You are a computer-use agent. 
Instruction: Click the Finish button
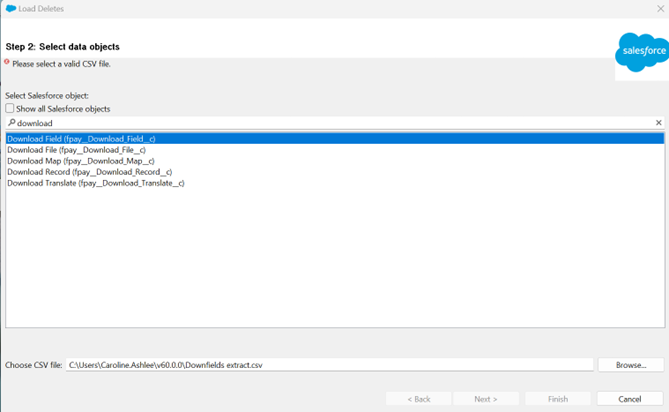pos(557,399)
